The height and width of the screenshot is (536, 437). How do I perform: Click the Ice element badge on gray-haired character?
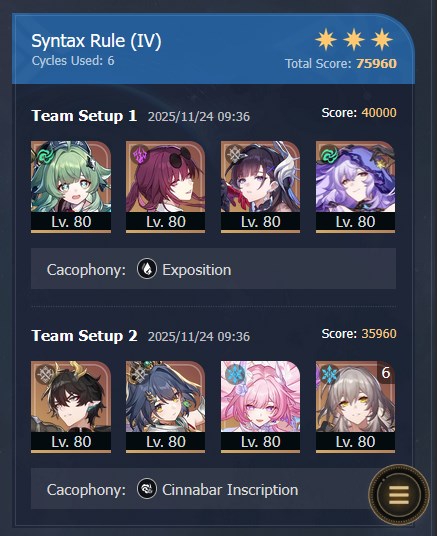coord(330,374)
